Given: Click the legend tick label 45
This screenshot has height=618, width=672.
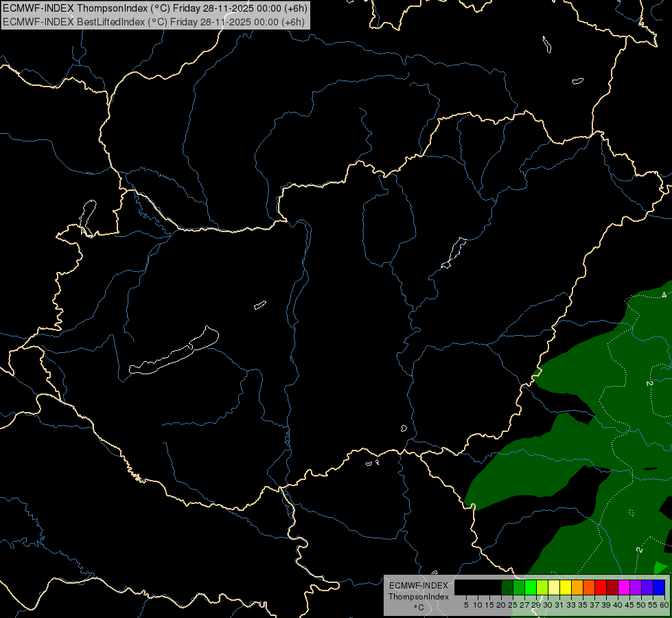Looking at the screenshot, I should point(629,605).
